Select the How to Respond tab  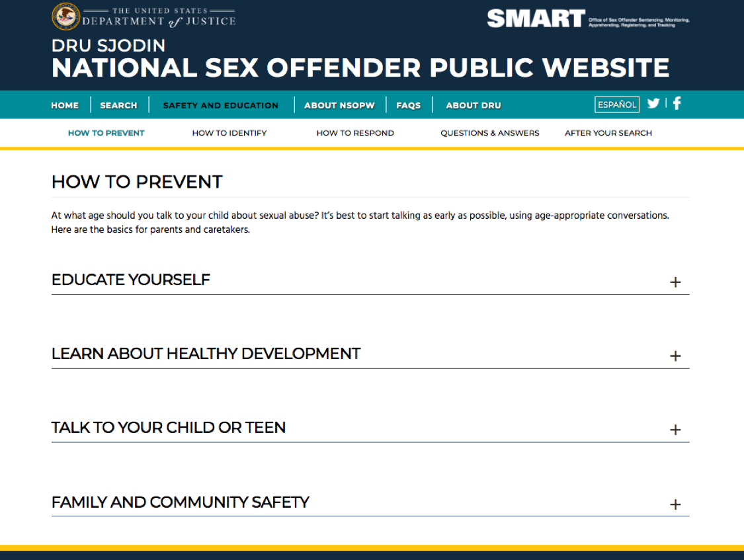355,134
